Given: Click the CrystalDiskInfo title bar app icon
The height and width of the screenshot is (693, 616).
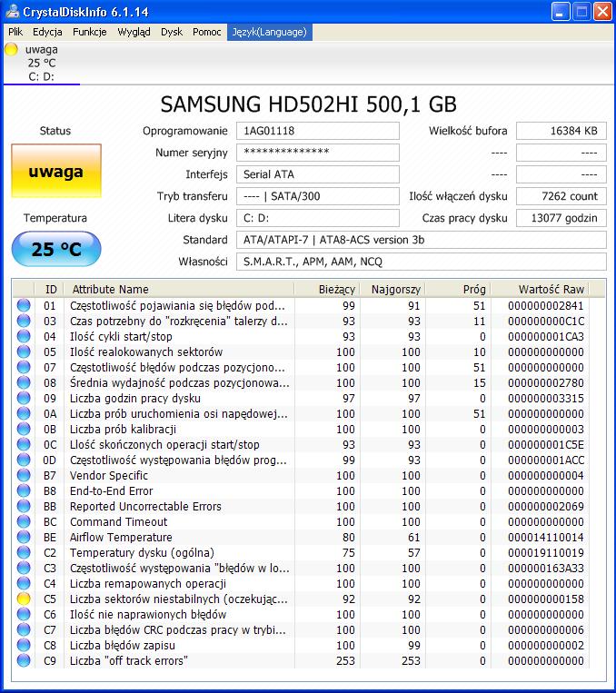Looking at the screenshot, I should pos(12,11).
